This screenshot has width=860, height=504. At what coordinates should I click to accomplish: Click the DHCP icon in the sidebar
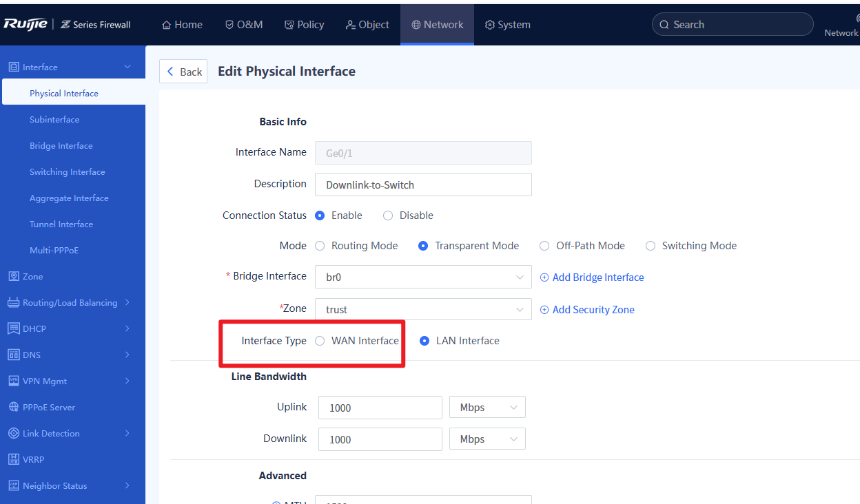[x=13, y=328]
